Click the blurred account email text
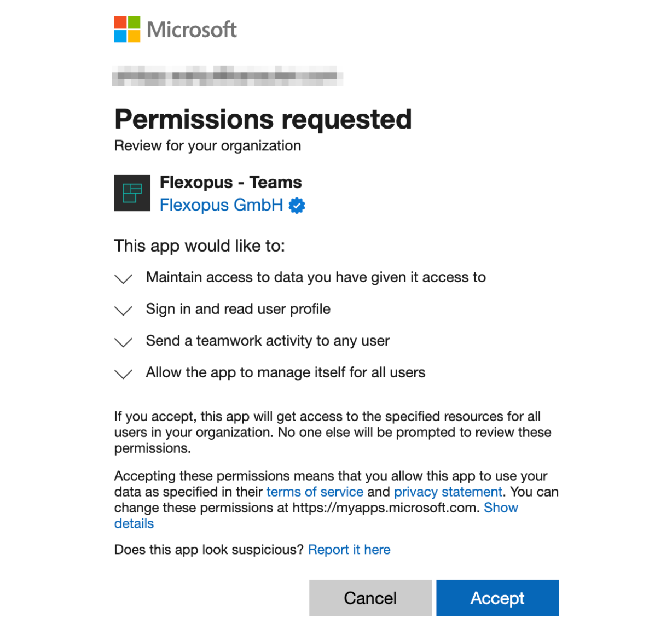This screenshot has height=630, width=672. coord(227,76)
